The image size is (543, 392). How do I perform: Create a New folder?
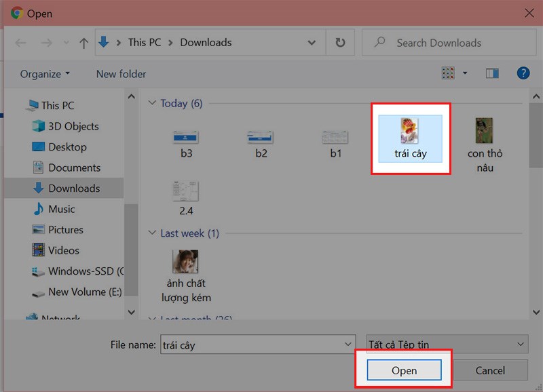(121, 74)
